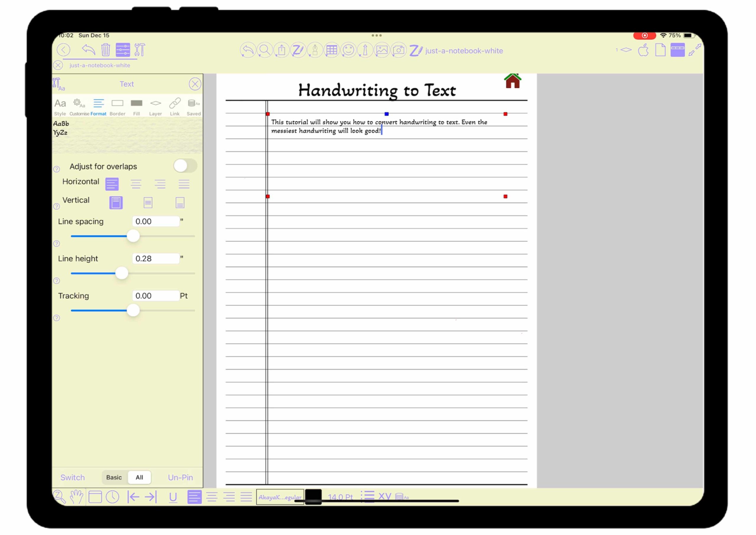The image size is (756, 535).
Task: Click the bullet list icon
Action: [x=367, y=496]
